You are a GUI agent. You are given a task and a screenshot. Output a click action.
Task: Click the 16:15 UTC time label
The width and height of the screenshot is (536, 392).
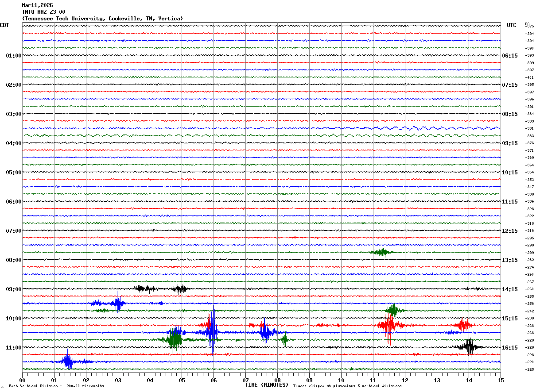510,348
